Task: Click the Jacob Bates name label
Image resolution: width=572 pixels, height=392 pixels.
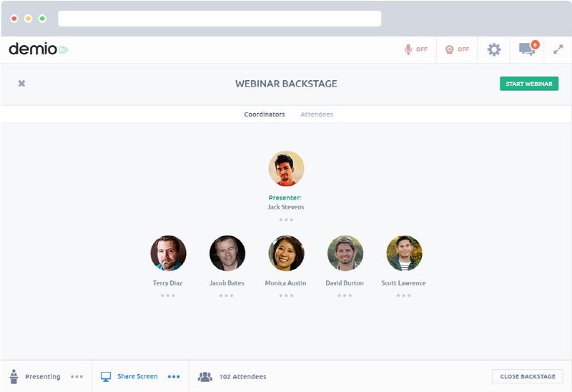Action: [227, 283]
